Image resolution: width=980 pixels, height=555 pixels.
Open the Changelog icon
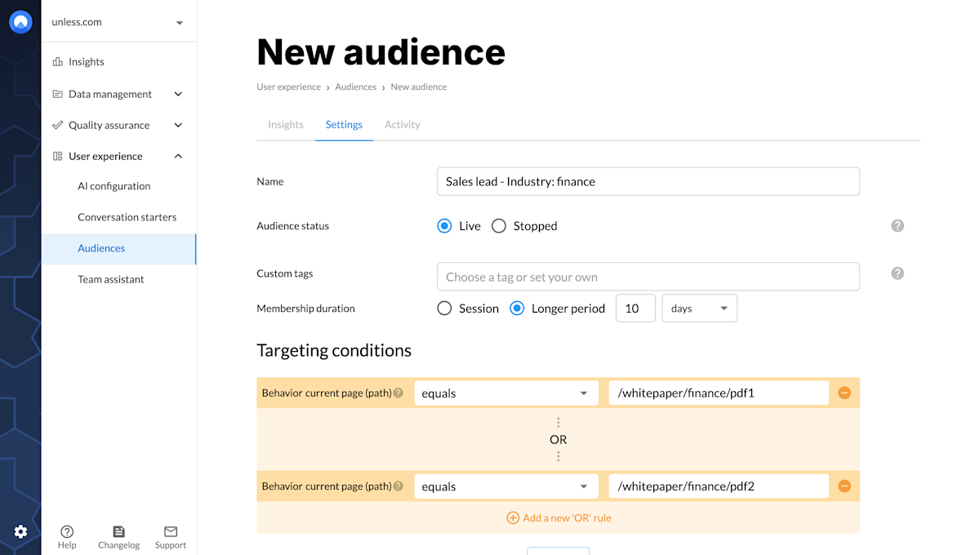[118, 532]
